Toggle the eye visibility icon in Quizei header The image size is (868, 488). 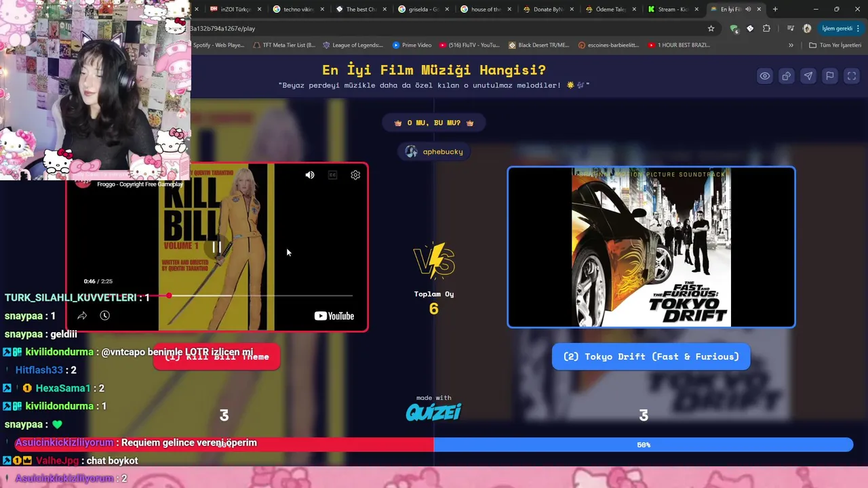pyautogui.click(x=765, y=76)
